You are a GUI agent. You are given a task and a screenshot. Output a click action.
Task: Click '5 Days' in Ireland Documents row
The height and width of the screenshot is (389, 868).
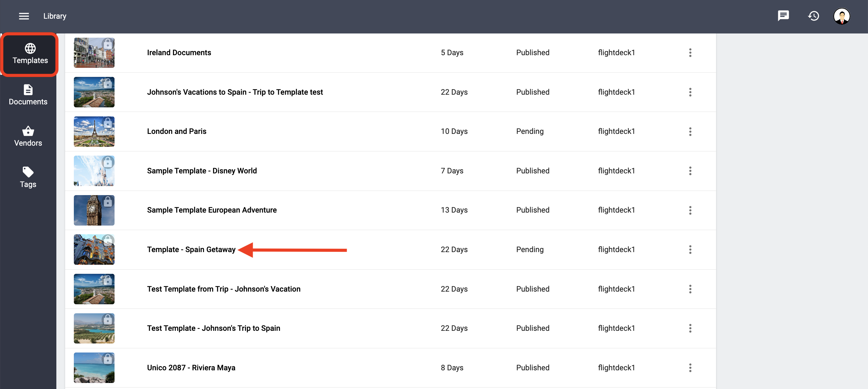coord(452,52)
